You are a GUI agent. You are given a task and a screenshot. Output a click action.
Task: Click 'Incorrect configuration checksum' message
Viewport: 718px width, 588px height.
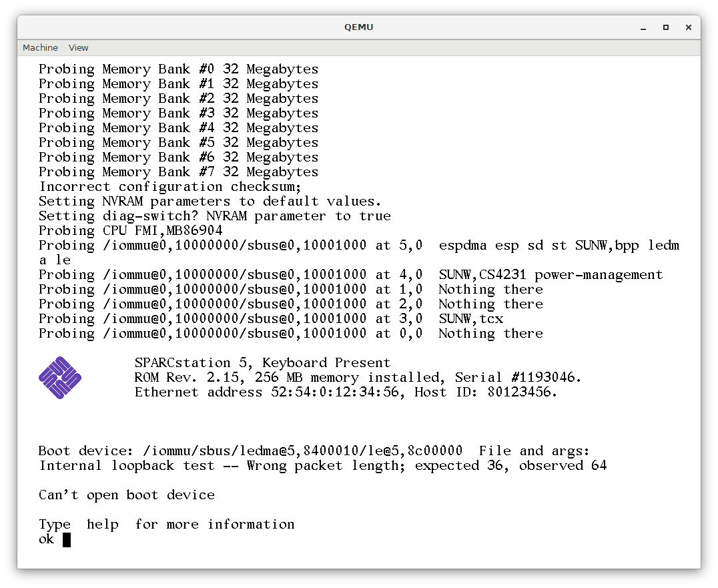tap(170, 187)
